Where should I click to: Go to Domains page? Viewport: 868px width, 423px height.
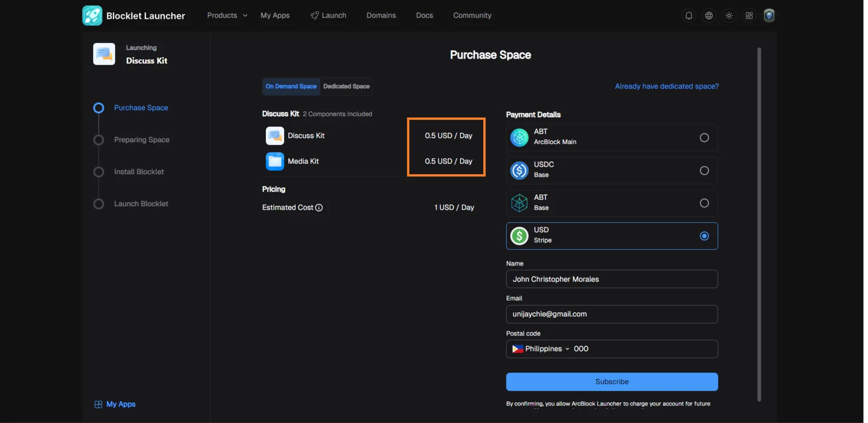click(x=381, y=16)
